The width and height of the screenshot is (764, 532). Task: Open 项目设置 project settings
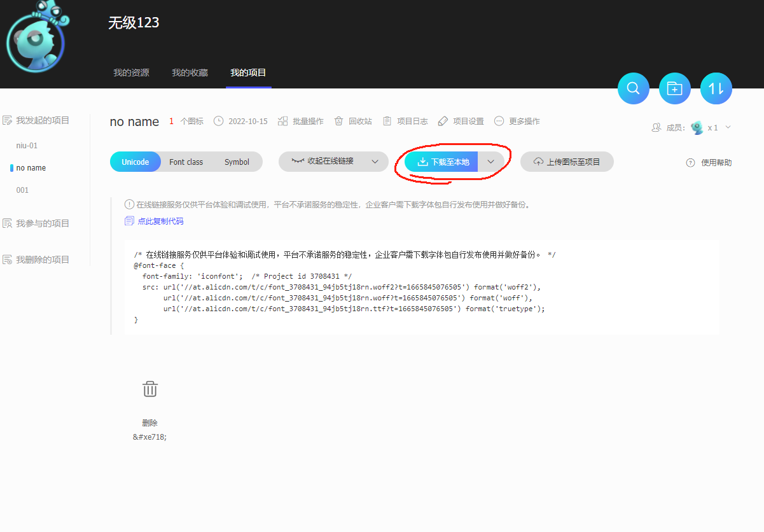coord(461,121)
